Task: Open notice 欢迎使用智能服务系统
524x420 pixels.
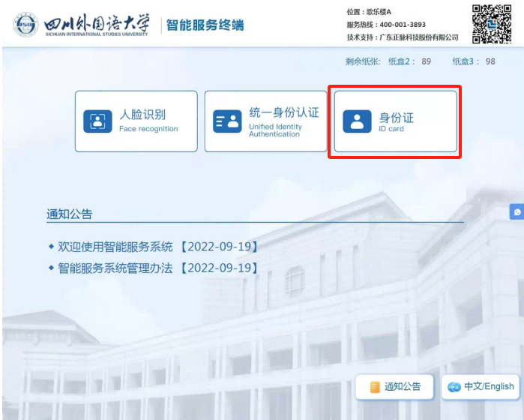Action: [115, 246]
